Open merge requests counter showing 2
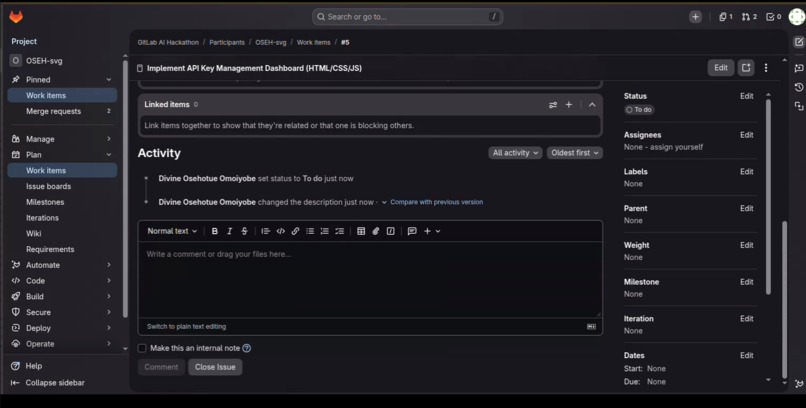This screenshot has height=408, width=806. click(x=749, y=17)
